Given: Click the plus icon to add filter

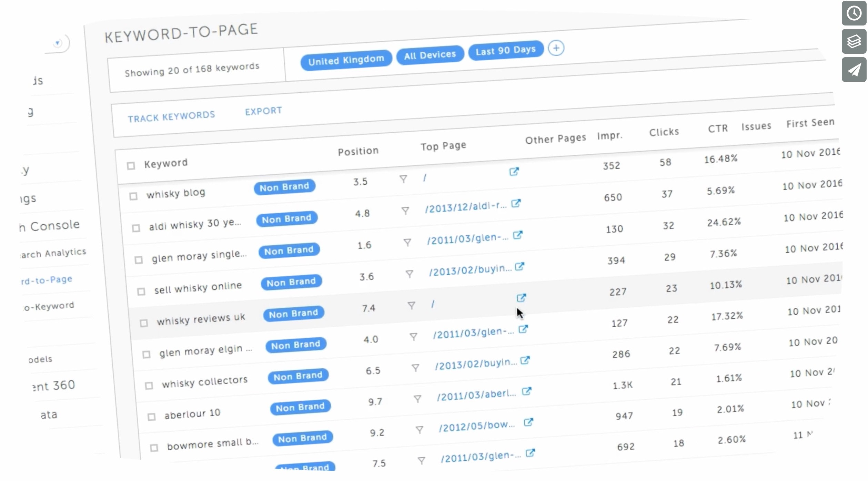Looking at the screenshot, I should [x=556, y=48].
